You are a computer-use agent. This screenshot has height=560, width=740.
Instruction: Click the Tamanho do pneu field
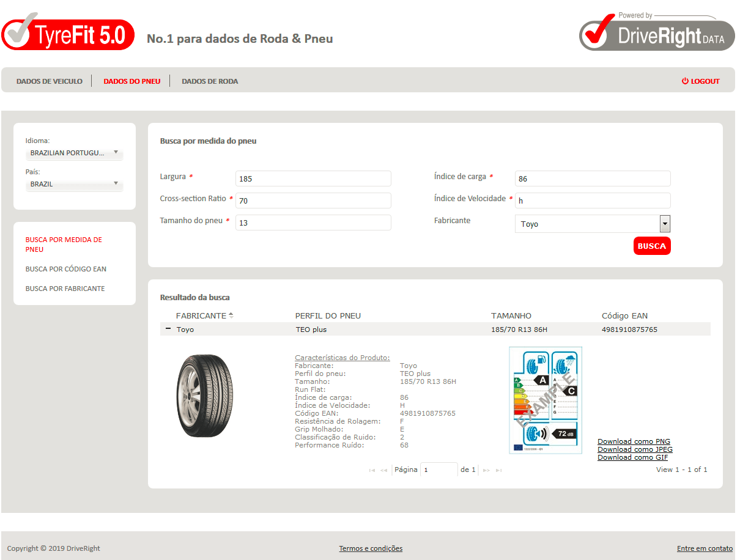click(313, 223)
